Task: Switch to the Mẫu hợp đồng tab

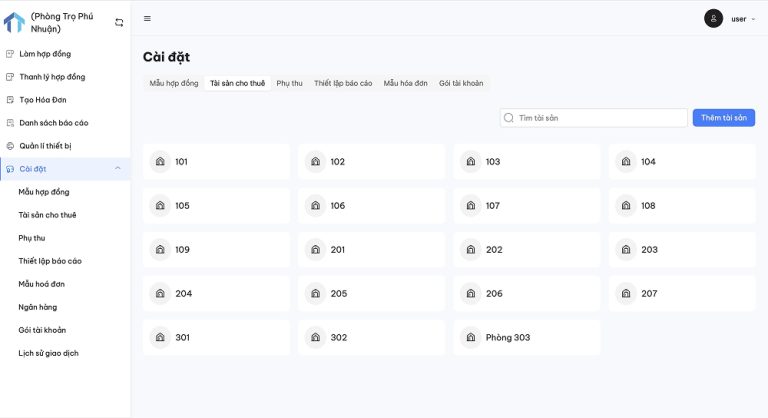Action: click(x=174, y=83)
